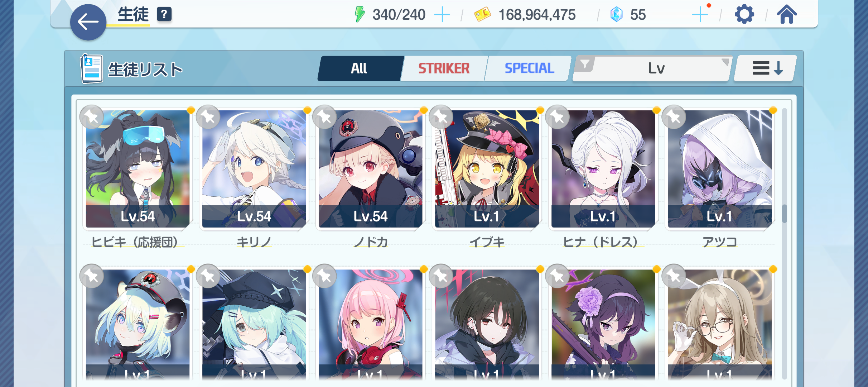Image resolution: width=868 pixels, height=387 pixels.
Task: Open the Lv sort dropdown
Action: pyautogui.click(x=657, y=68)
